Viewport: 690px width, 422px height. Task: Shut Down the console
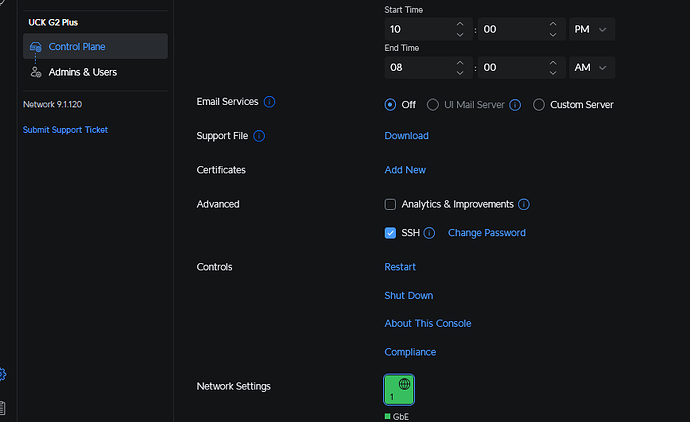coord(408,296)
